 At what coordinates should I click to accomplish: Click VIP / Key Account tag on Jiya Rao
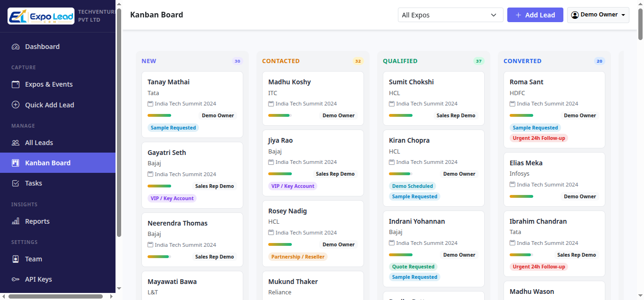293,186
